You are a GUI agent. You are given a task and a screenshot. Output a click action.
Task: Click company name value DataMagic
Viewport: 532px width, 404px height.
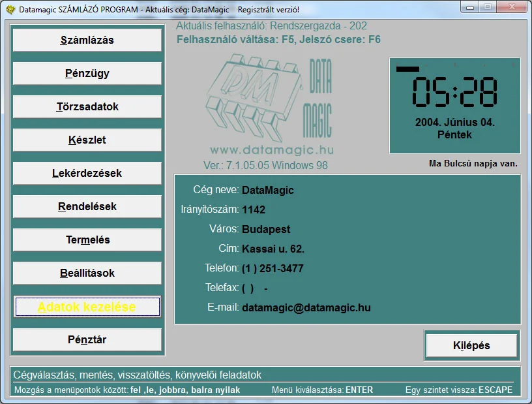click(x=268, y=191)
